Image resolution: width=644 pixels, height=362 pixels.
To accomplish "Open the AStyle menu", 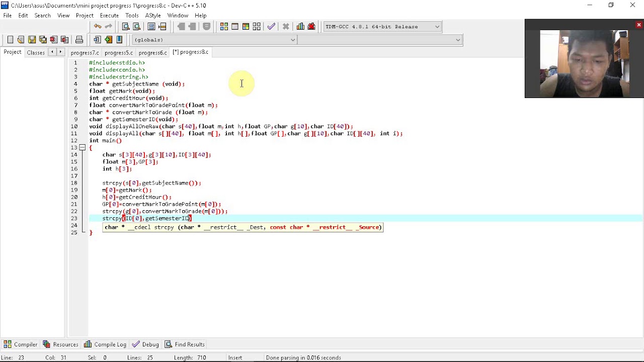I will 153,16.
